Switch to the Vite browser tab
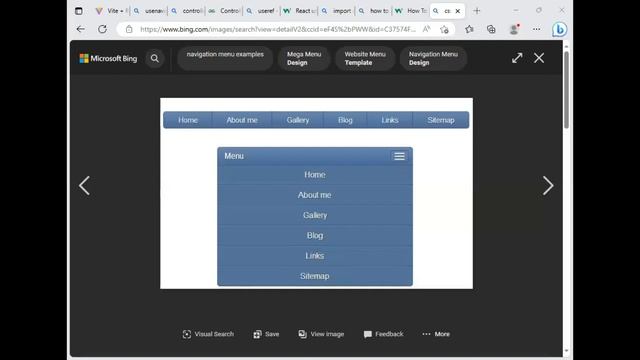Viewport: 640px width, 360px height. tap(111, 11)
